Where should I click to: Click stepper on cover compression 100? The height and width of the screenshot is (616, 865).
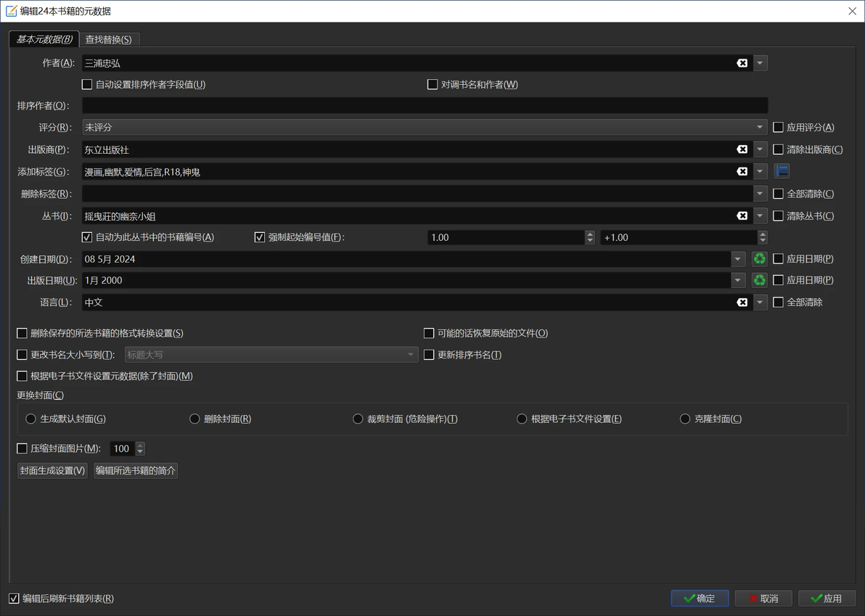tap(140, 448)
